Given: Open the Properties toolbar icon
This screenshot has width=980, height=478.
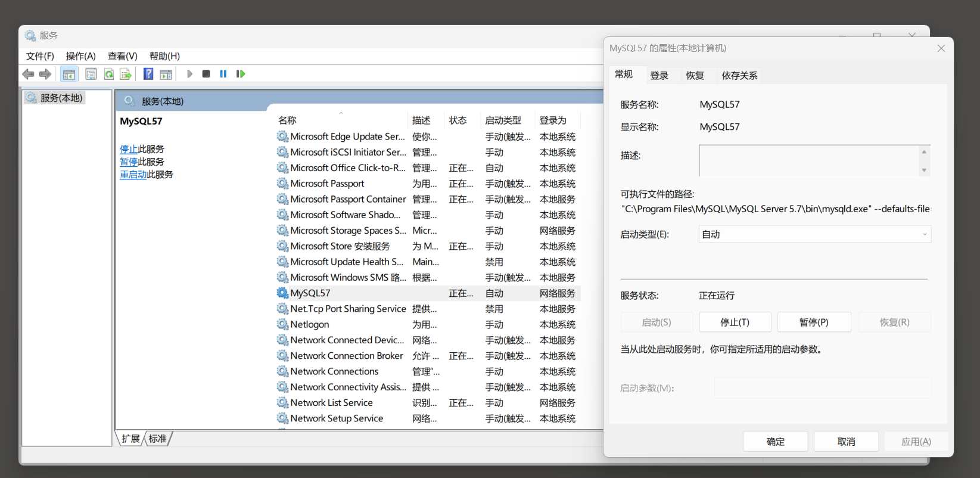Looking at the screenshot, I should coord(91,74).
